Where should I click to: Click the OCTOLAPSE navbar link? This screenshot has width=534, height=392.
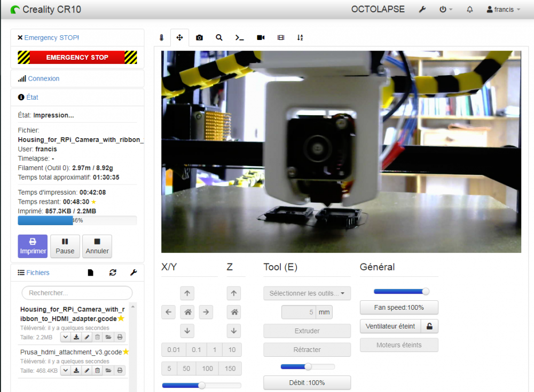[378, 9]
